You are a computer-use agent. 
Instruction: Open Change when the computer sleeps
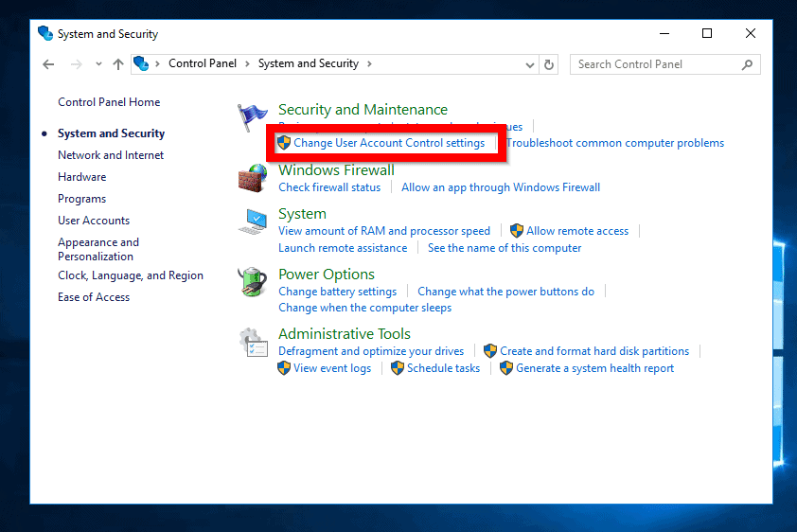point(365,308)
